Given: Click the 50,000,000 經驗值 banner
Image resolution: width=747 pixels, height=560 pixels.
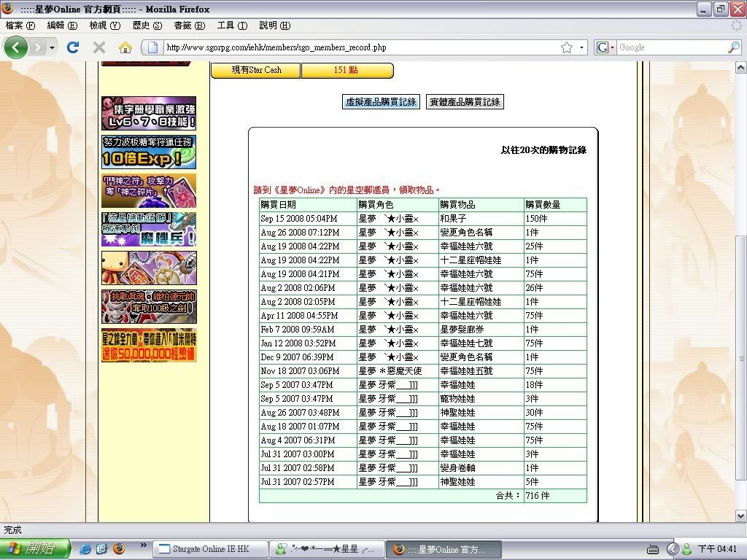Looking at the screenshot, I should click(149, 345).
